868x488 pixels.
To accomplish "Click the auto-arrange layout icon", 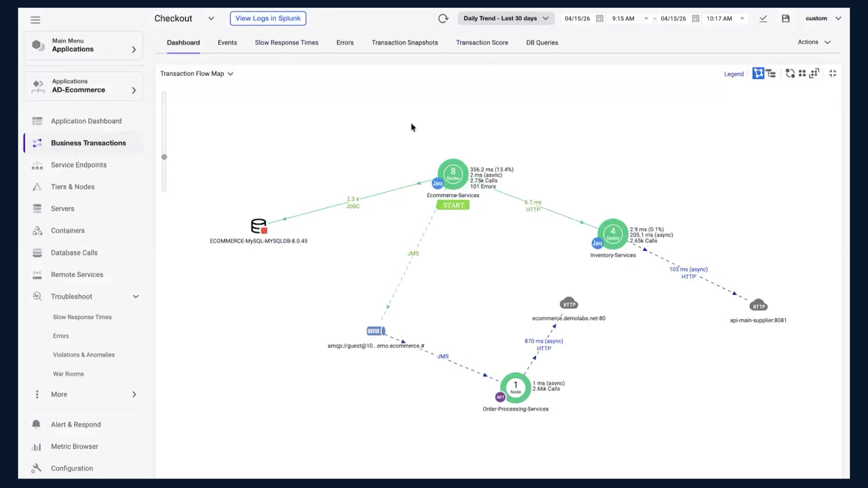I will [814, 73].
